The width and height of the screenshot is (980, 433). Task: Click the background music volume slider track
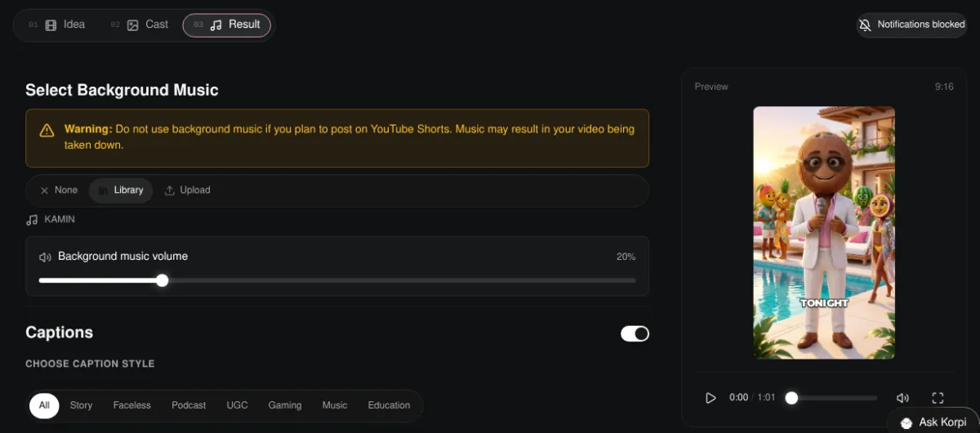[x=337, y=280]
